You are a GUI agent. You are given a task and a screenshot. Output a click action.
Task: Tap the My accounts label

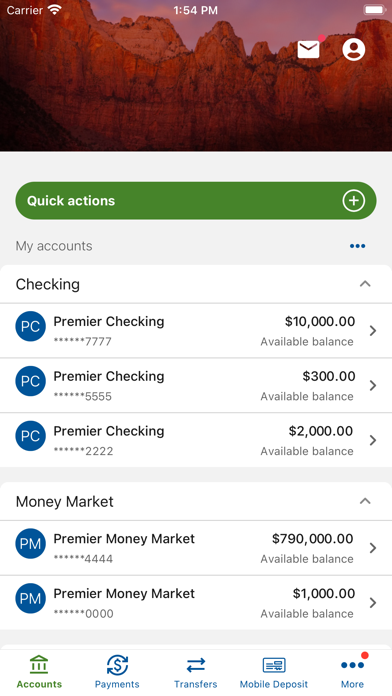point(54,246)
